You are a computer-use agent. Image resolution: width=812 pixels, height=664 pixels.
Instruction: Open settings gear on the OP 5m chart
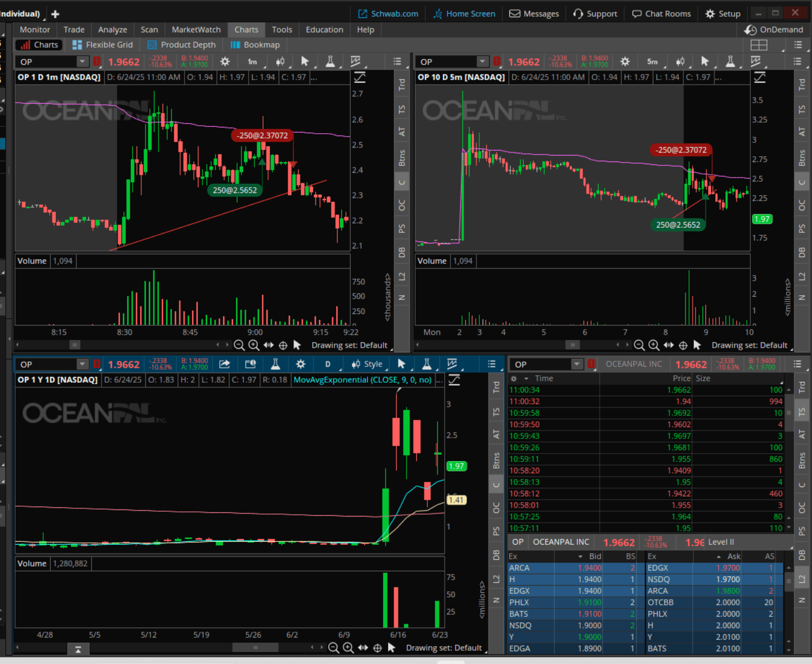click(625, 61)
